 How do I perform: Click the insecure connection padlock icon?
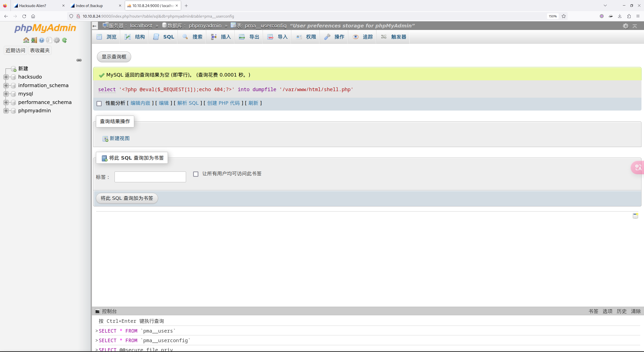pyautogui.click(x=78, y=16)
